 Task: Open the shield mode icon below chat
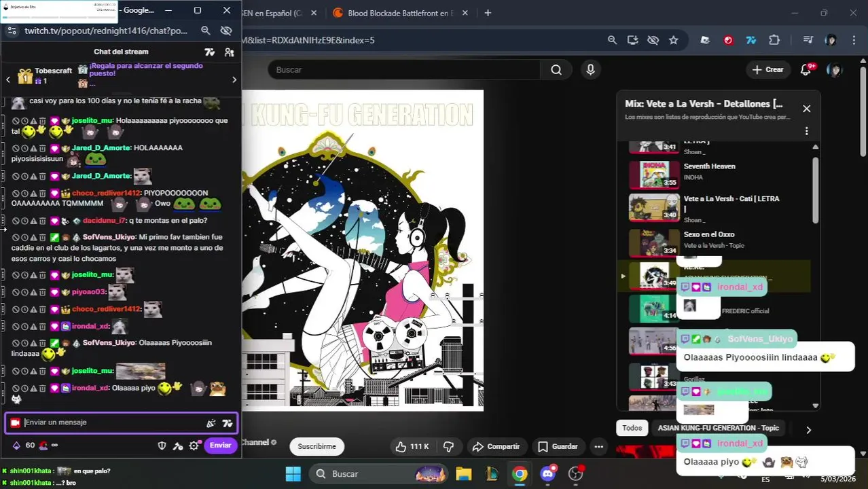pos(162,446)
